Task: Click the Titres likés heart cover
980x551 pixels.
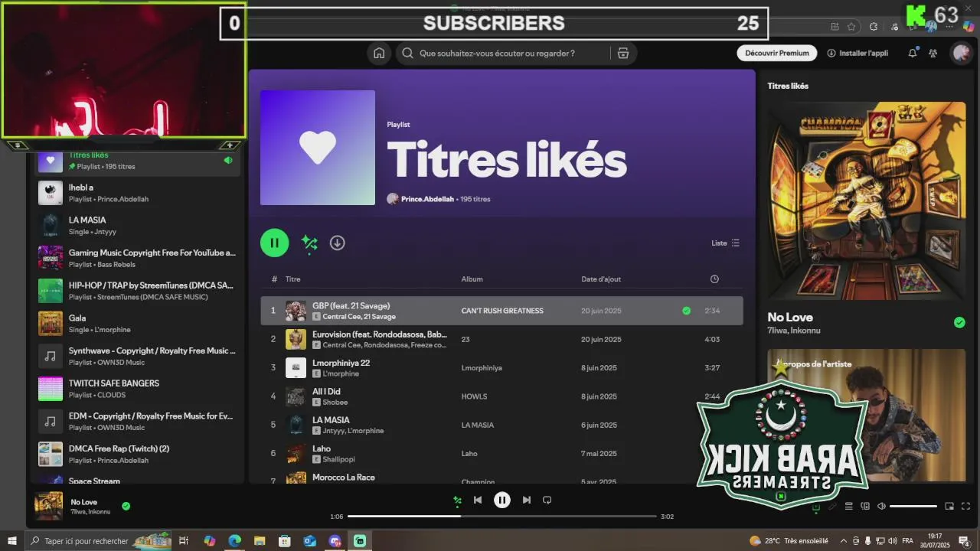Action: [x=318, y=148]
